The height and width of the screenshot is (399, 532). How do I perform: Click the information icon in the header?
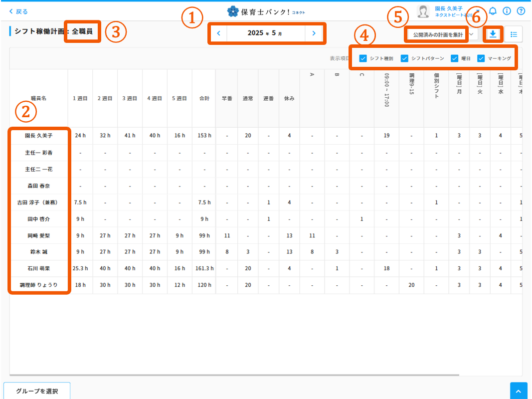click(507, 10)
